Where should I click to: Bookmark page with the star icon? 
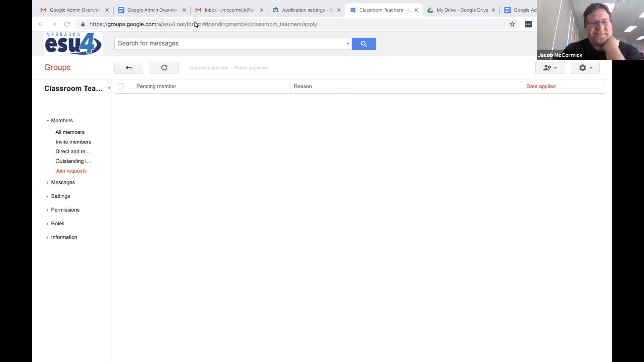coord(512,24)
